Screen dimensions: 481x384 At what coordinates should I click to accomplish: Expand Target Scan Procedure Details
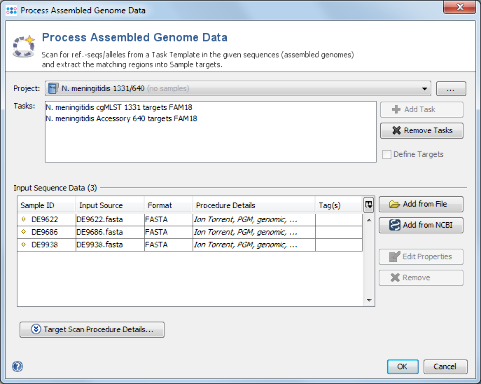[x=92, y=329]
